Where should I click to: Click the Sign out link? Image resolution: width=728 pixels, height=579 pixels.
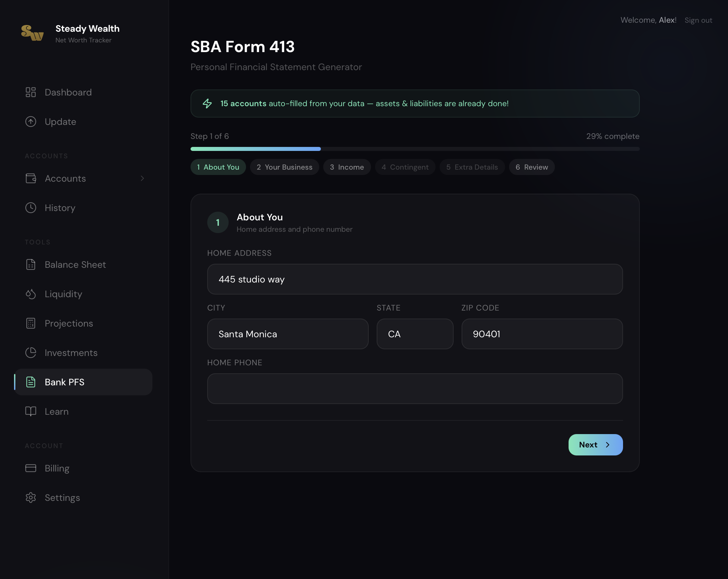click(x=698, y=20)
